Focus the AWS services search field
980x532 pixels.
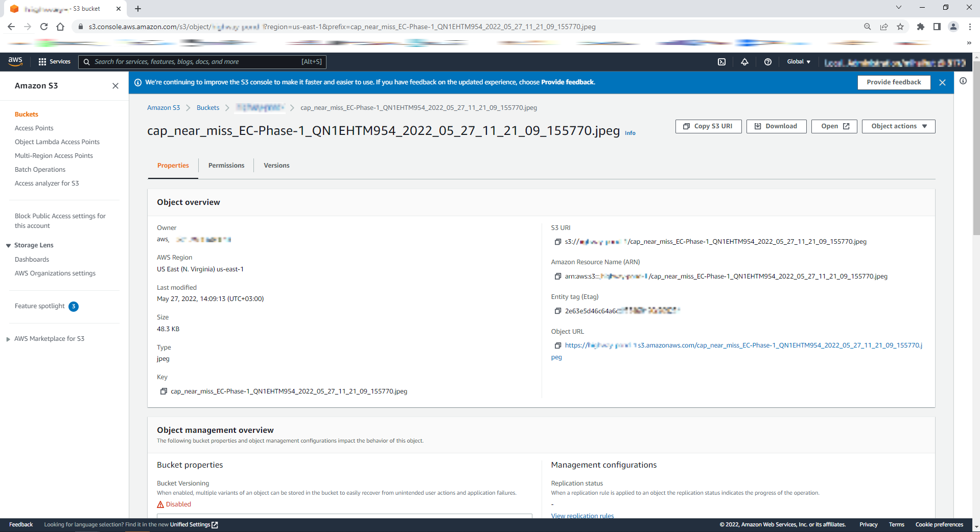202,62
